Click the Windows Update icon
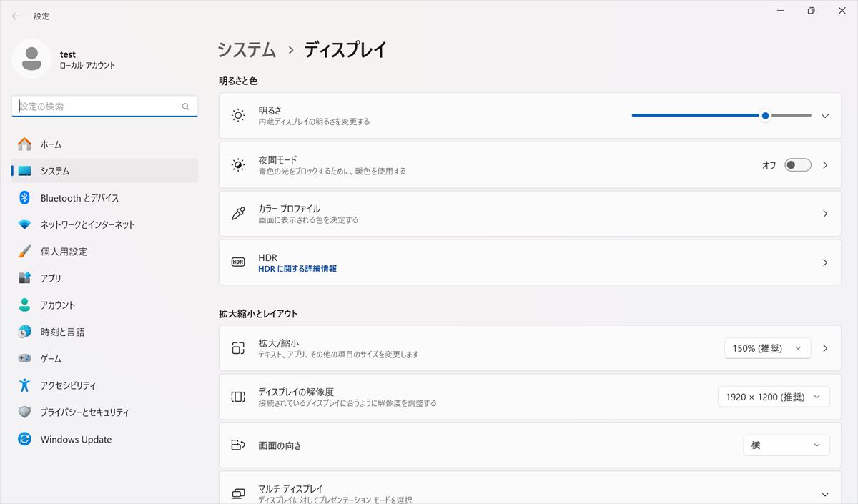This screenshot has width=858, height=504. [x=25, y=439]
